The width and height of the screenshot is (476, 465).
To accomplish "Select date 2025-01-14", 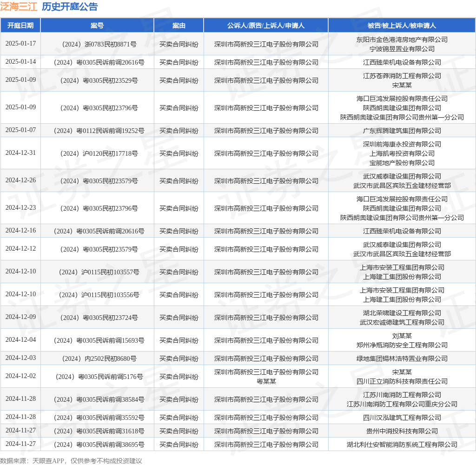I will 20,62.
